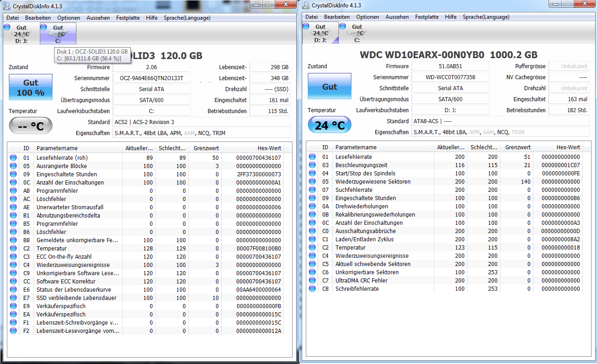Select Rekalibrierungswiederholungen row in right list
597x364 pixels.
tap(445, 215)
